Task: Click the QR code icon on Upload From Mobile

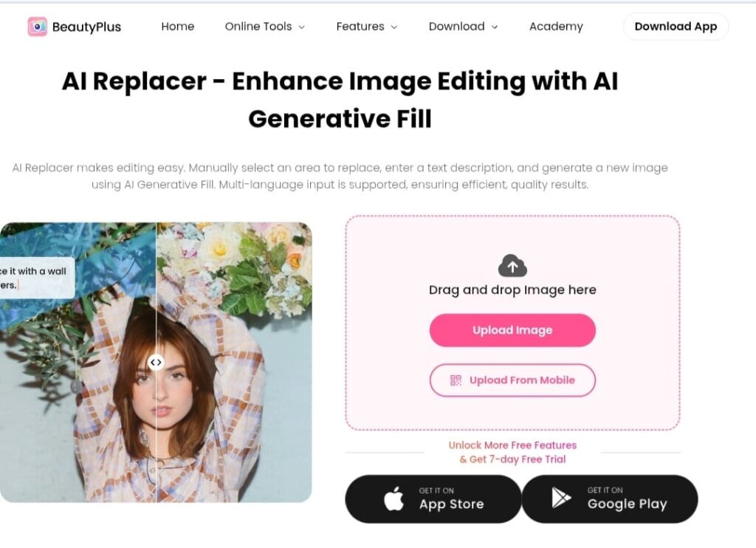Action: 456,380
